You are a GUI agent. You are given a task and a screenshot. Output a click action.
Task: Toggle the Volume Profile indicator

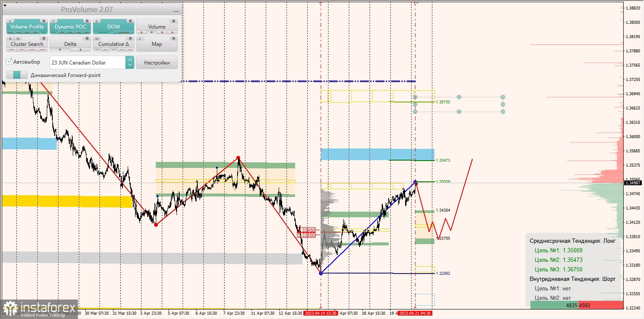point(27,27)
